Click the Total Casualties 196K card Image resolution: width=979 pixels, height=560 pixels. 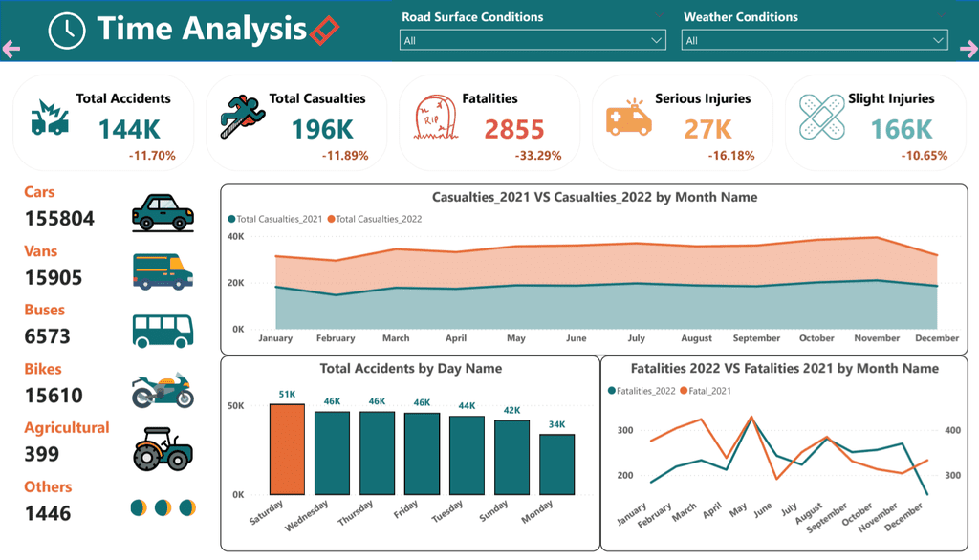[x=296, y=123]
